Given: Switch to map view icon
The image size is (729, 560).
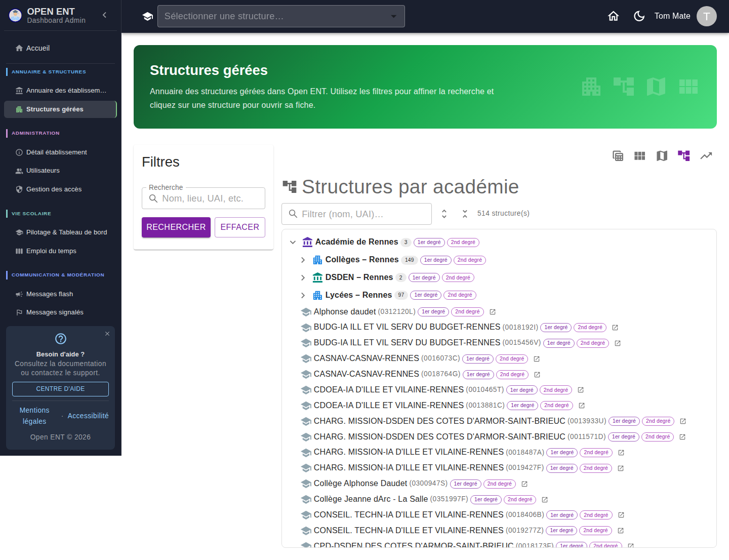Looking at the screenshot, I should [x=662, y=156].
